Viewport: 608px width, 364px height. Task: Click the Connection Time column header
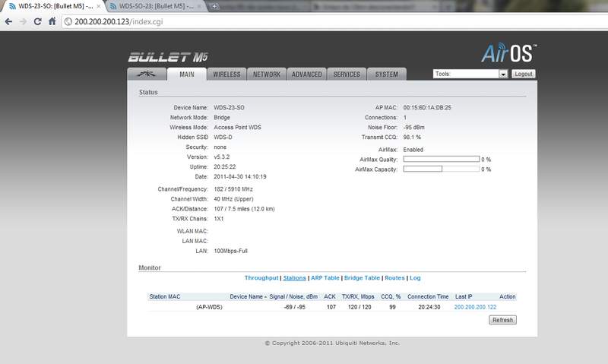pos(428,296)
